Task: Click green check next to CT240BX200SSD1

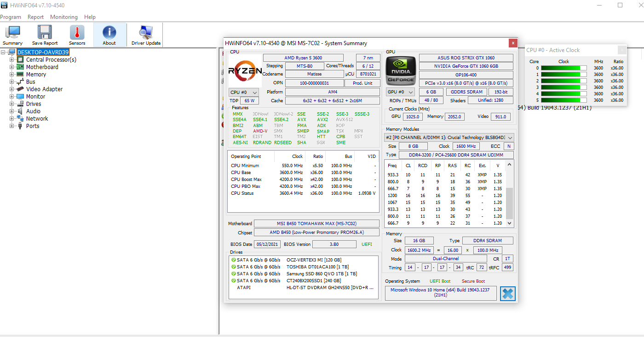Action: [x=234, y=280]
